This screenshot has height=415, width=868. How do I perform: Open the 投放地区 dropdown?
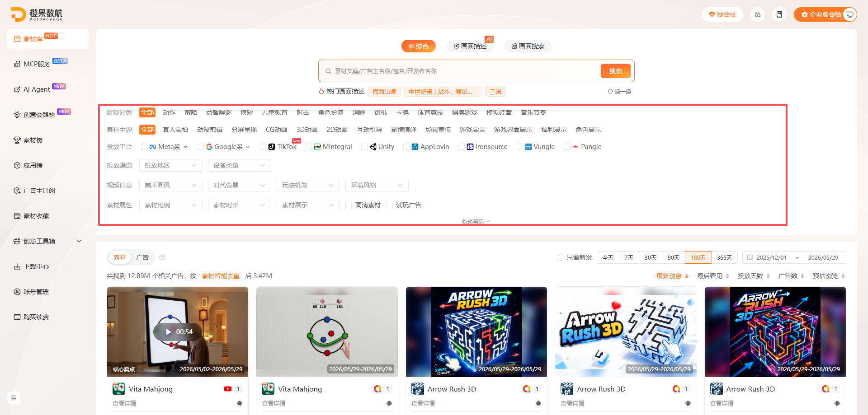point(171,165)
